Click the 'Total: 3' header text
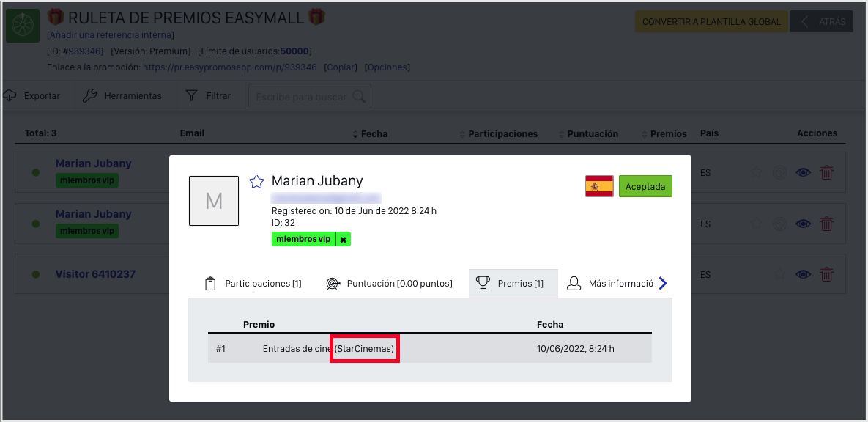 [x=41, y=133]
